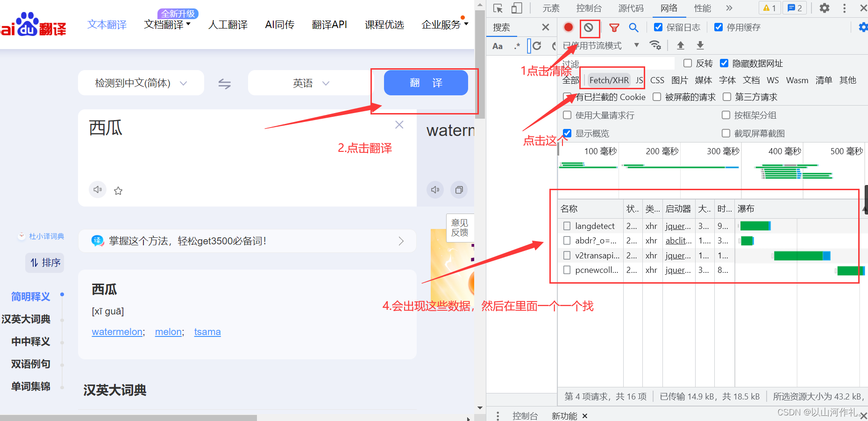Open the throttling mode dropdown
The height and width of the screenshot is (421, 868).
click(x=601, y=45)
